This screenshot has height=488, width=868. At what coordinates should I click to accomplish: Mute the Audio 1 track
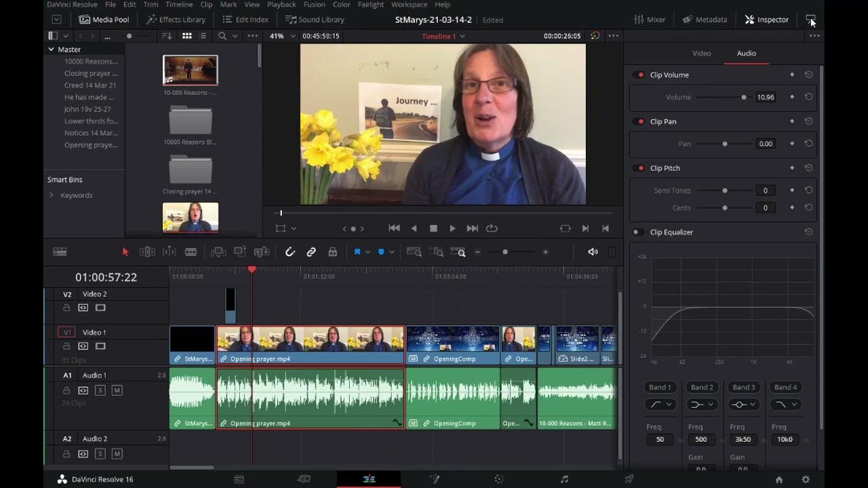point(117,390)
